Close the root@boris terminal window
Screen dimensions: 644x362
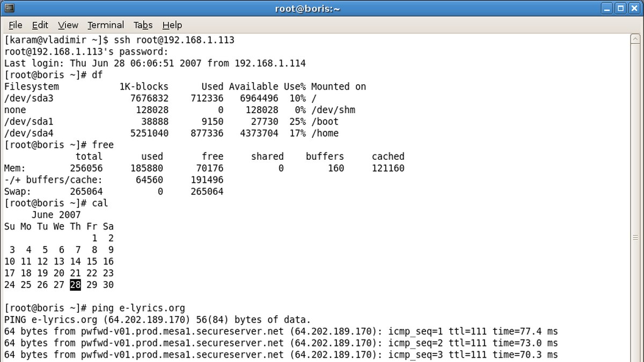pyautogui.click(x=633, y=8)
